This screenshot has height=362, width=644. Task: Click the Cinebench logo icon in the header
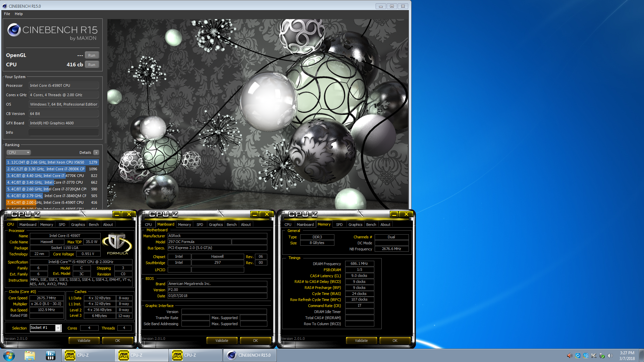point(14,30)
